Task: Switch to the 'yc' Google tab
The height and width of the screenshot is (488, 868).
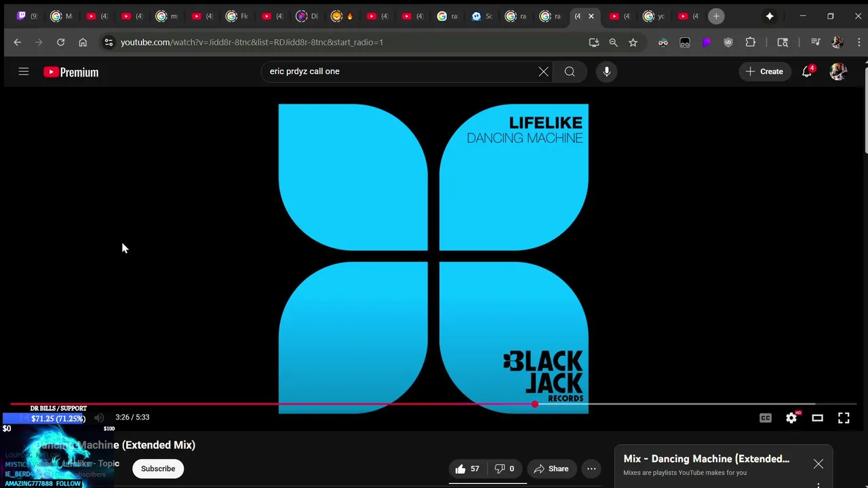Action: coord(654,16)
